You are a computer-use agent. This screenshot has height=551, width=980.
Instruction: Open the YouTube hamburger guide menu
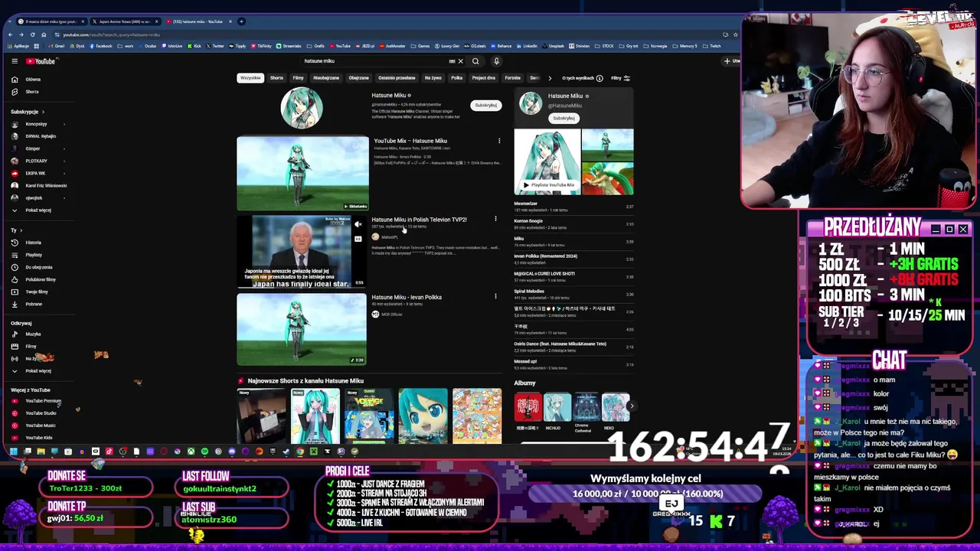coord(14,61)
